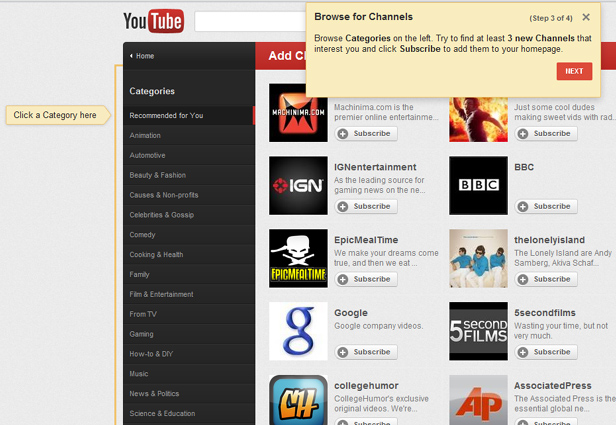The width and height of the screenshot is (616, 425).
Task: Open Film & Entertainment category
Action: [189, 294]
